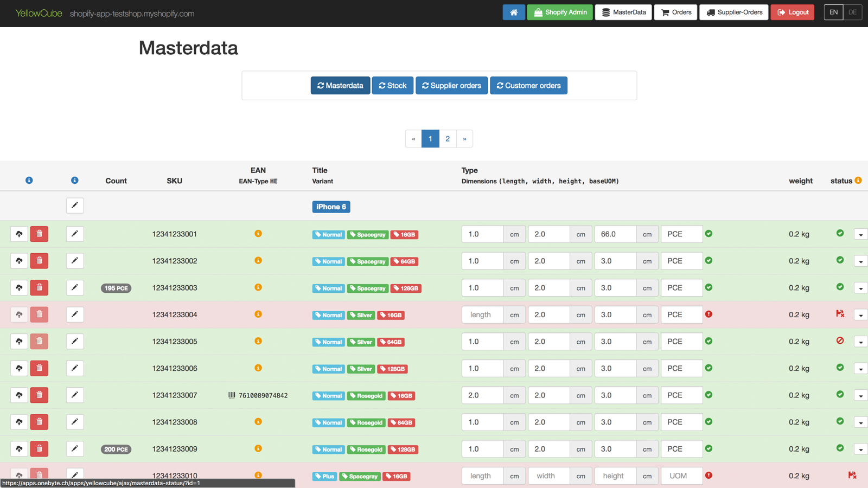Open the dropdown at the end of SKU 12341233001 row
This screenshot has height=488, width=868.
point(860,234)
